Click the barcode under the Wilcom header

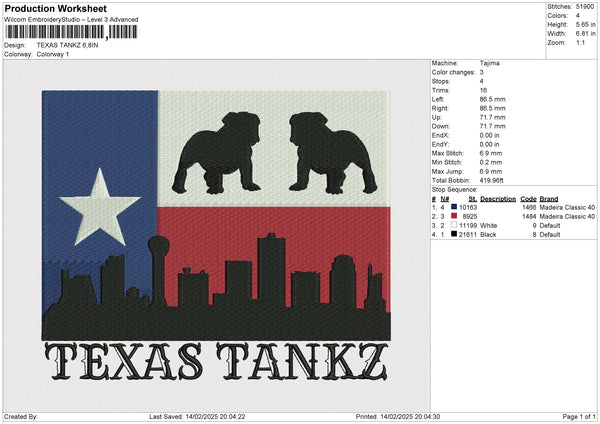point(71,32)
